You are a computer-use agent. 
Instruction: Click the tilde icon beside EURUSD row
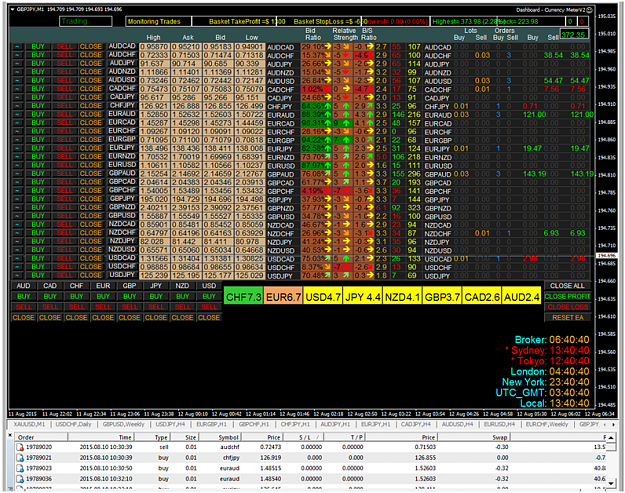tap(17, 165)
